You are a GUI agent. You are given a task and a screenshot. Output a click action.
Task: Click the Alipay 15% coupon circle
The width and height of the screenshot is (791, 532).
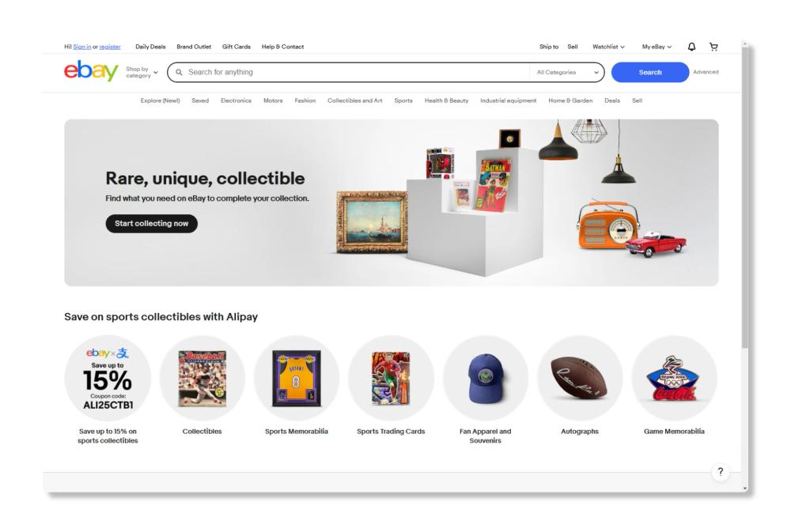tap(108, 378)
